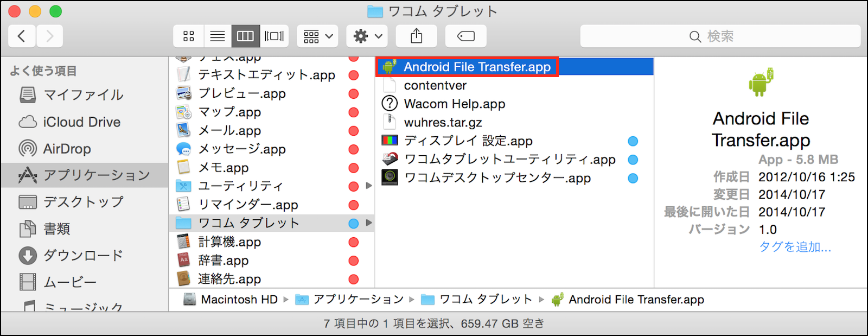Click the blue tag dot next to ディスプレイ 設定.app
868x336 pixels.
[x=633, y=141]
